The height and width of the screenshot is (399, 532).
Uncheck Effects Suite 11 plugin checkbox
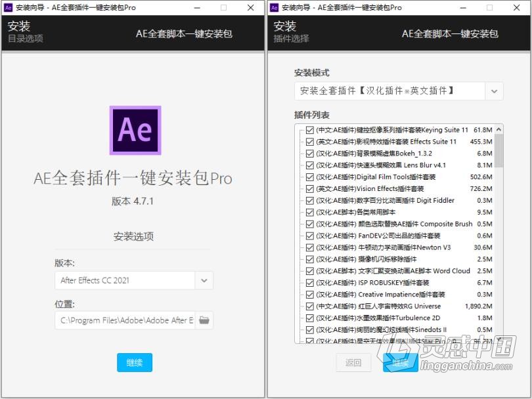pyautogui.click(x=309, y=142)
